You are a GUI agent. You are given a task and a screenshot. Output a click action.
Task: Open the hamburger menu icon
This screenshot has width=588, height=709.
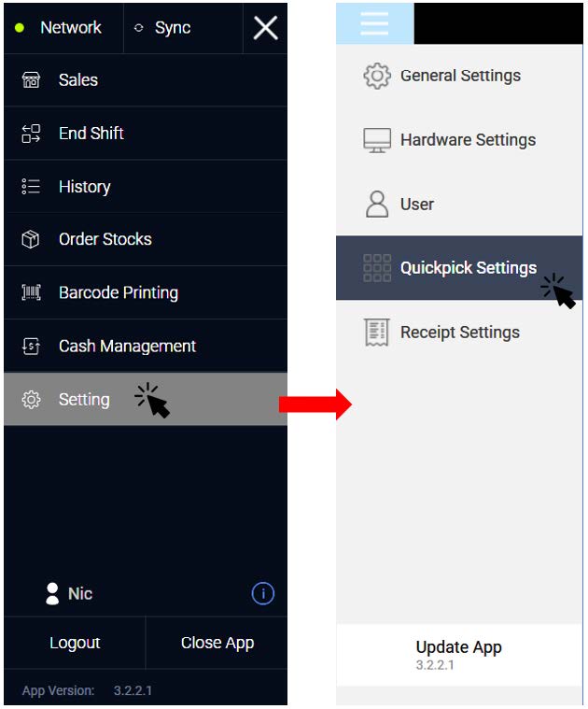tap(374, 23)
